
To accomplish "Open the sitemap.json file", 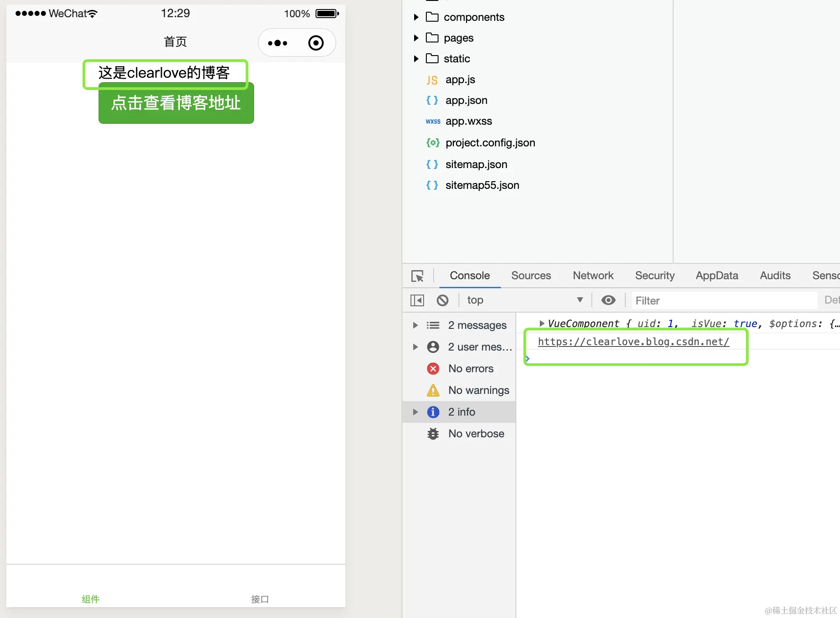I will click(x=477, y=164).
